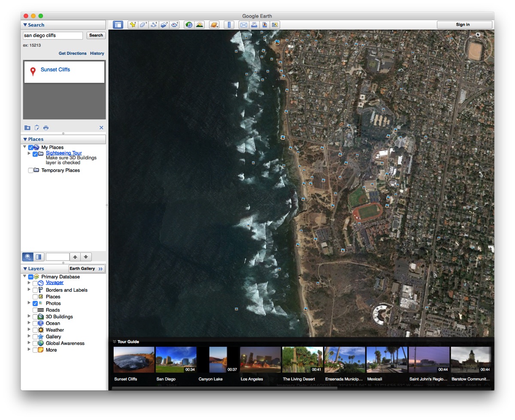
Task: Collapse the Search panel header
Action: pos(25,25)
